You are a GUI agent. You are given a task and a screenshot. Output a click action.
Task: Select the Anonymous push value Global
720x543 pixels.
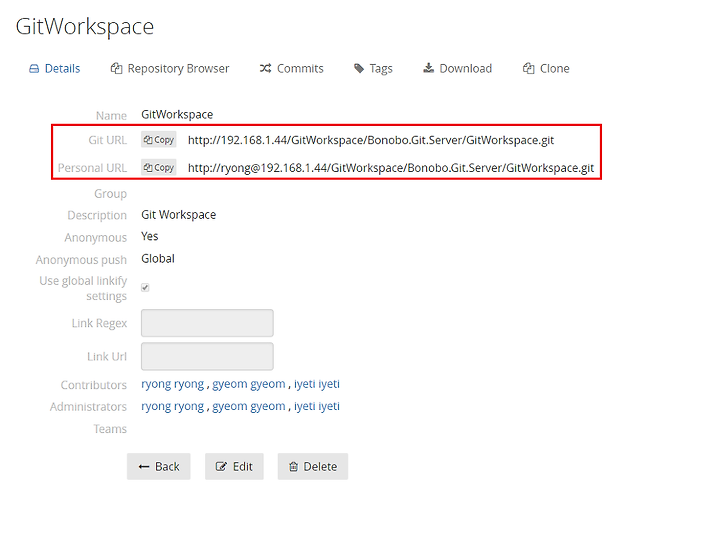click(158, 259)
